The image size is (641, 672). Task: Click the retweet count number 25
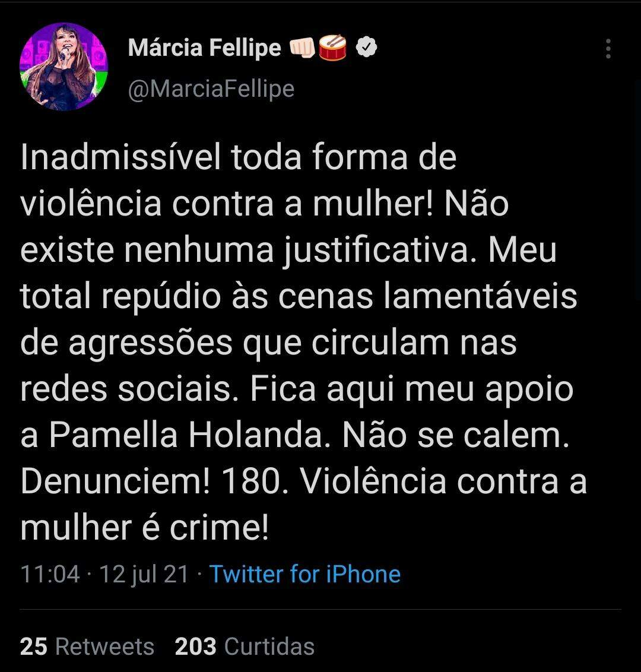coord(34,646)
